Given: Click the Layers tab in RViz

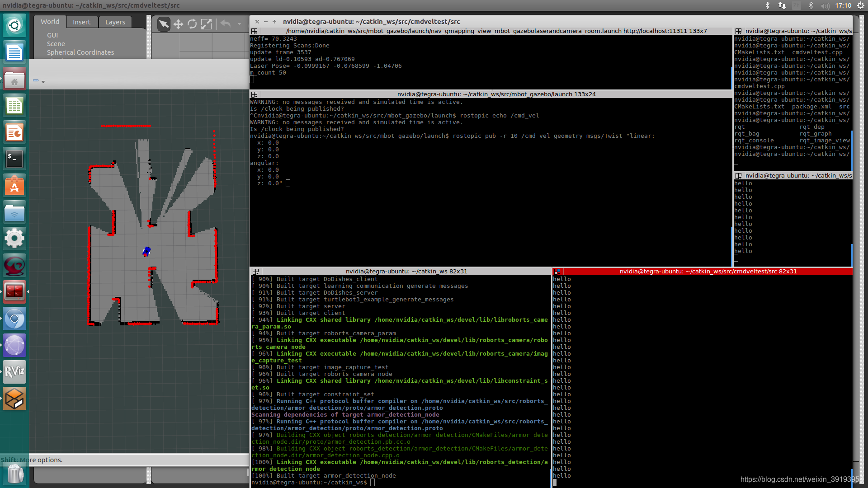Looking at the screenshot, I should coord(115,22).
